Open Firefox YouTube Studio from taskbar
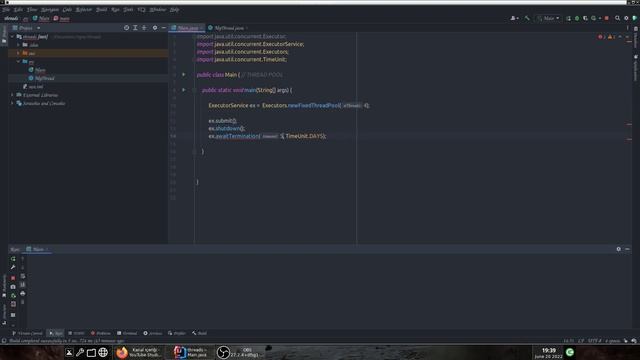 tap(138, 352)
